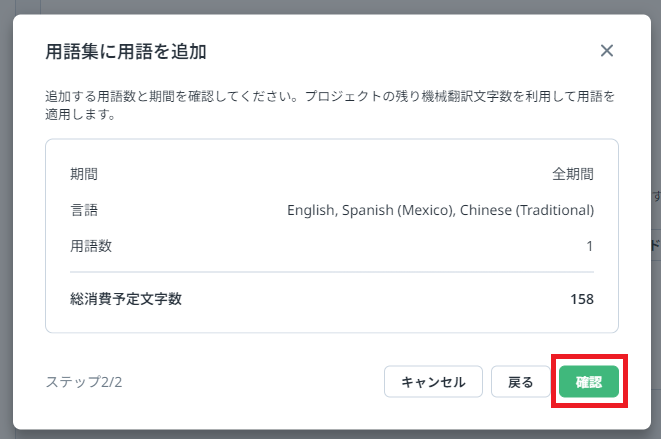This screenshot has width=661, height=439.
Task: Select the 期間 label
Action: tap(84, 174)
